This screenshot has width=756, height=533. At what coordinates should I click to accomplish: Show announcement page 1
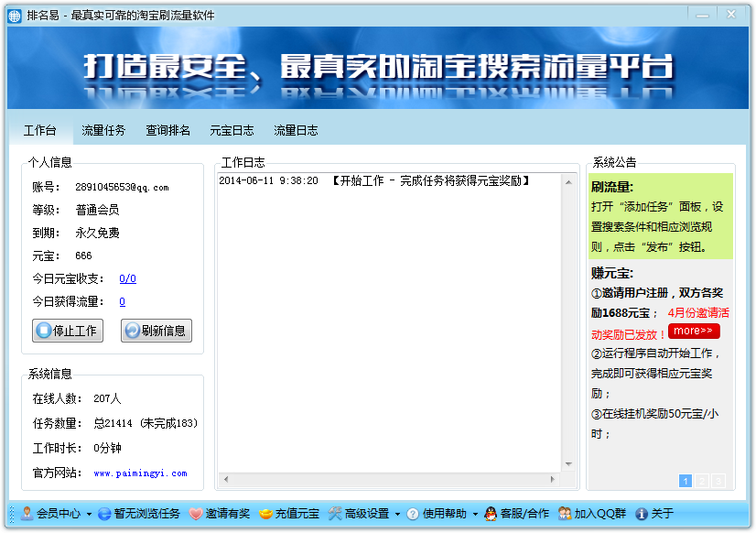tap(686, 481)
